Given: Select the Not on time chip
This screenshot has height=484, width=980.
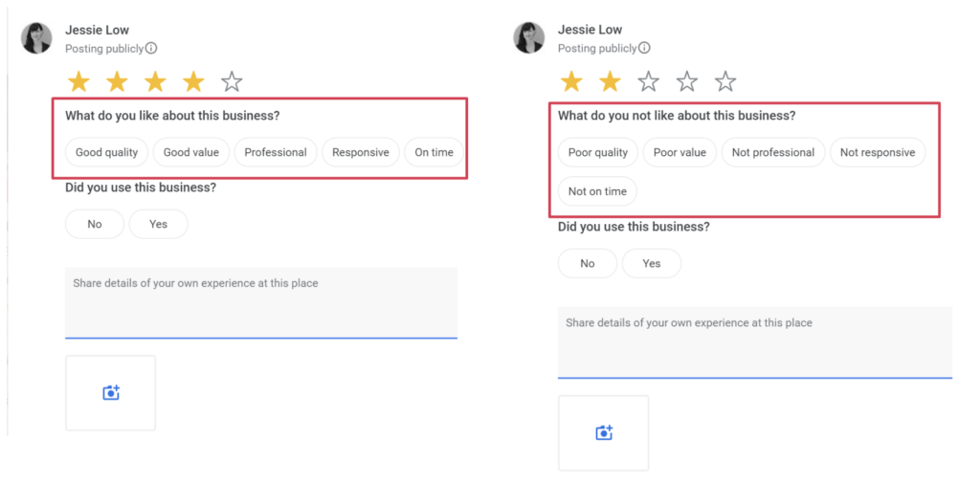Looking at the screenshot, I should [x=597, y=191].
